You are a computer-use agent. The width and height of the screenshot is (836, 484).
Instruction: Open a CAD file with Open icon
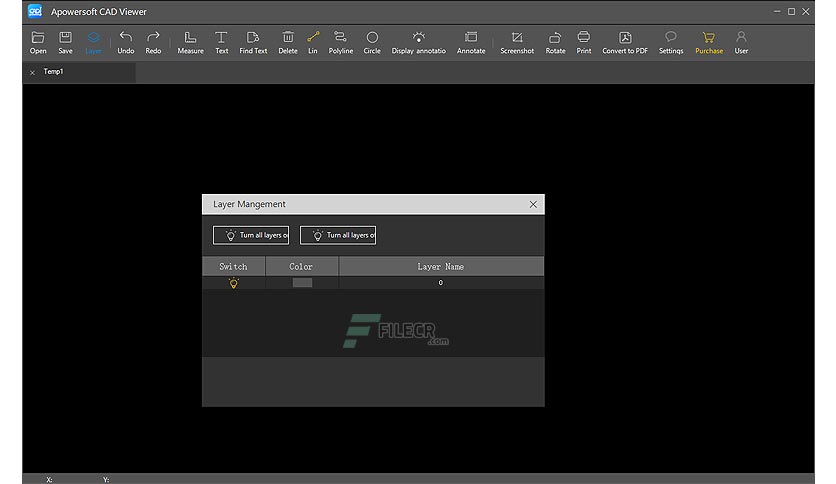point(38,42)
